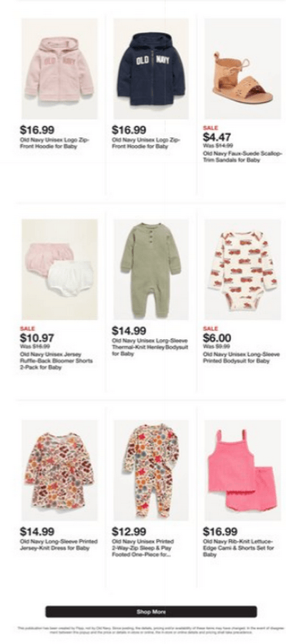
Task: Open the pink Logo Zip-Front Hoodie image
Action: (59, 69)
